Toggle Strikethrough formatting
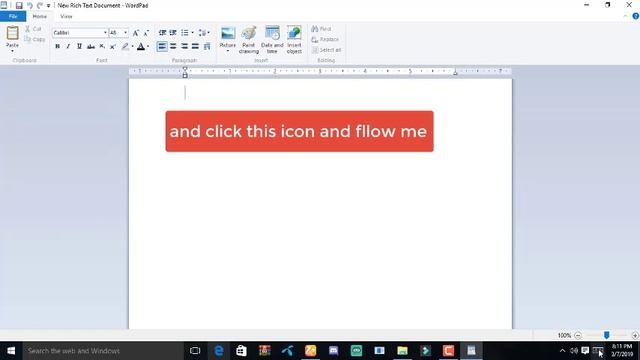This screenshot has height=360, width=640. click(x=91, y=47)
